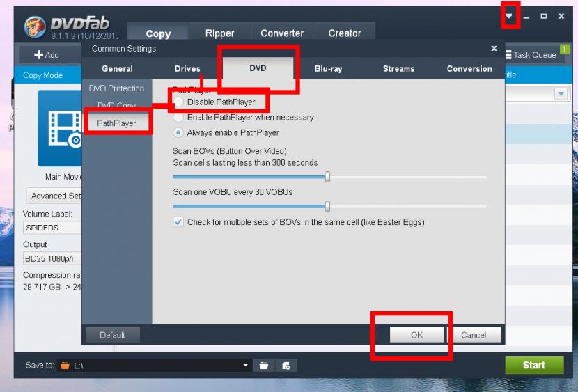
Task: Open the title dropdown arrow on right panel
Action: tap(561, 93)
